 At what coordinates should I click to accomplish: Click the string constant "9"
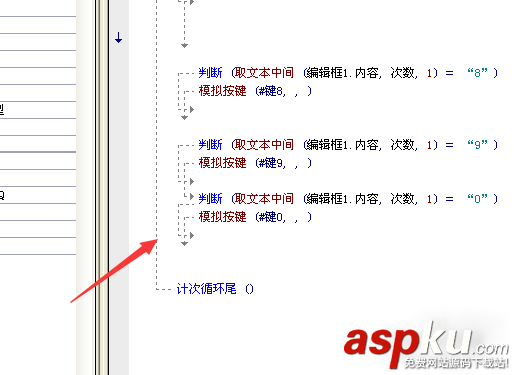477,145
